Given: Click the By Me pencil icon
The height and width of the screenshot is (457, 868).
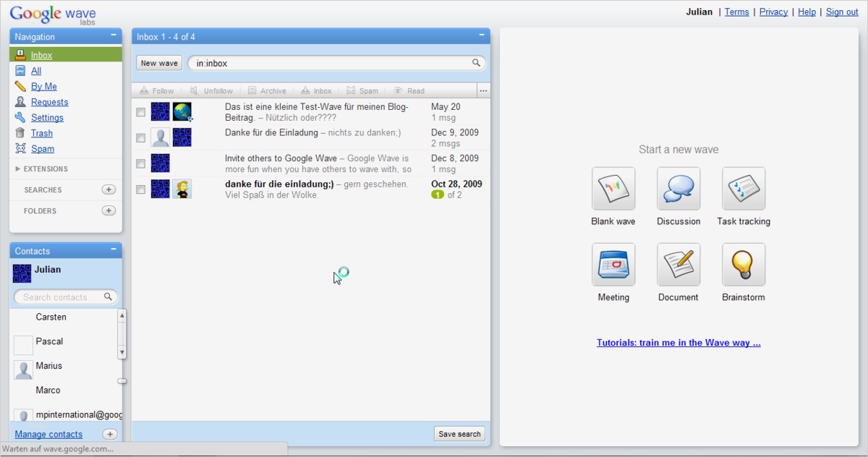Looking at the screenshot, I should coord(20,86).
